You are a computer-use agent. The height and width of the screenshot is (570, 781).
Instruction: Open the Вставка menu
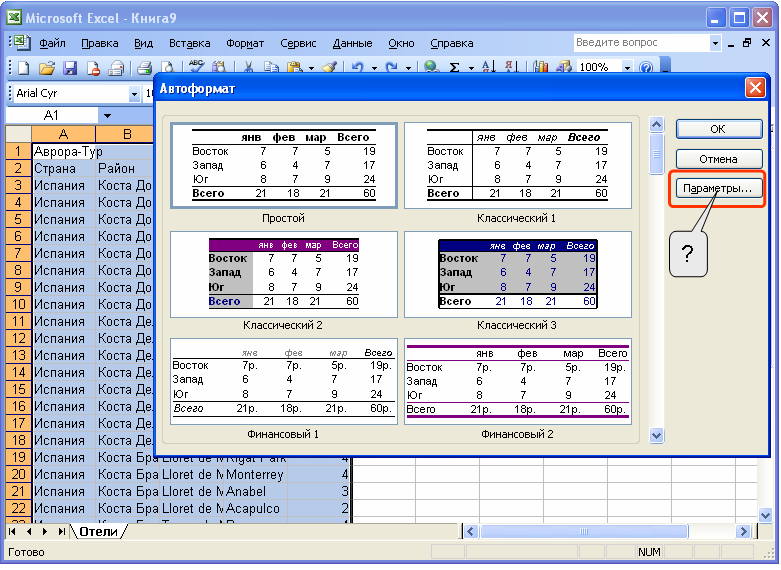(189, 43)
